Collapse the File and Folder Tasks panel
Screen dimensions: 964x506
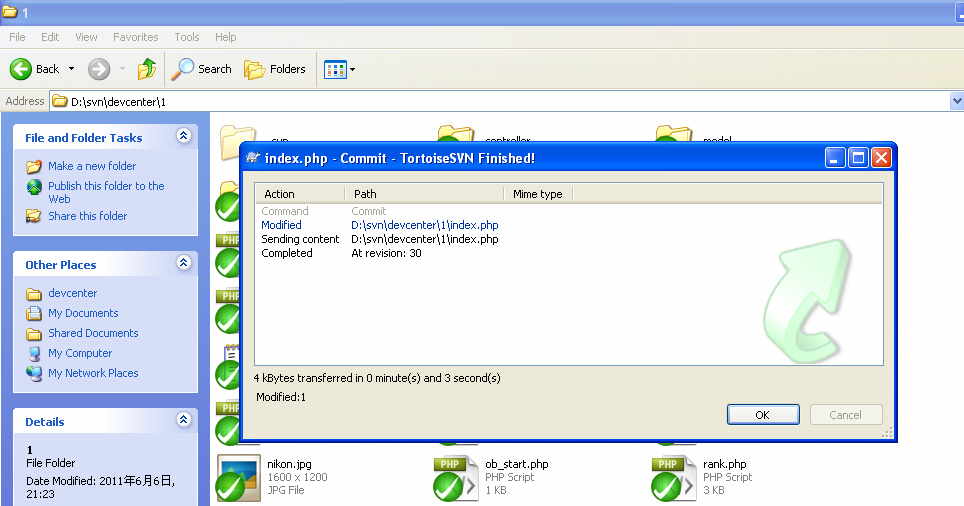[x=182, y=136]
